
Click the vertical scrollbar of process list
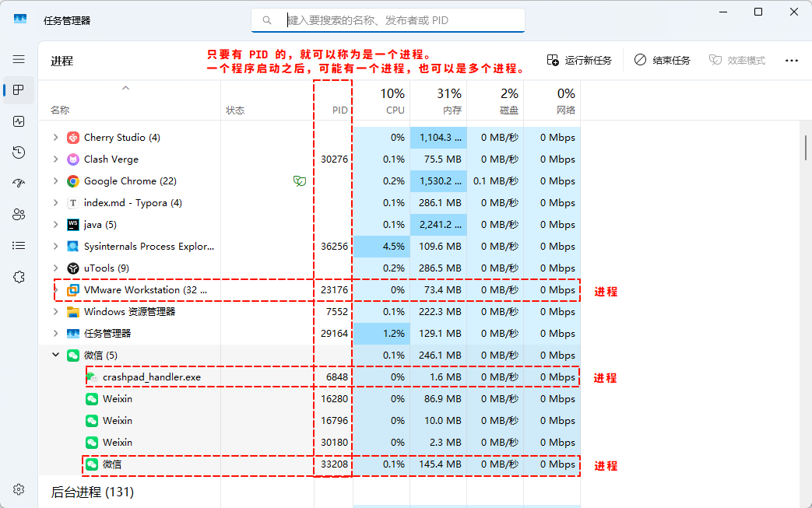tap(805, 148)
